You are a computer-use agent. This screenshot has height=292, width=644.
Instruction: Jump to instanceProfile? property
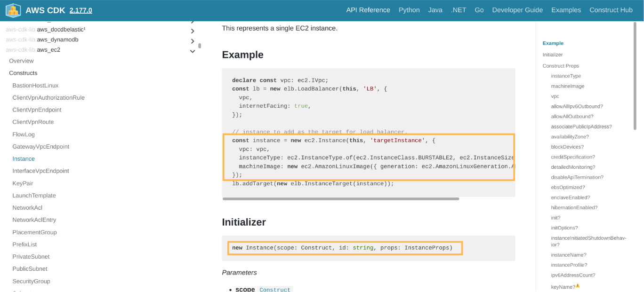[x=569, y=265]
